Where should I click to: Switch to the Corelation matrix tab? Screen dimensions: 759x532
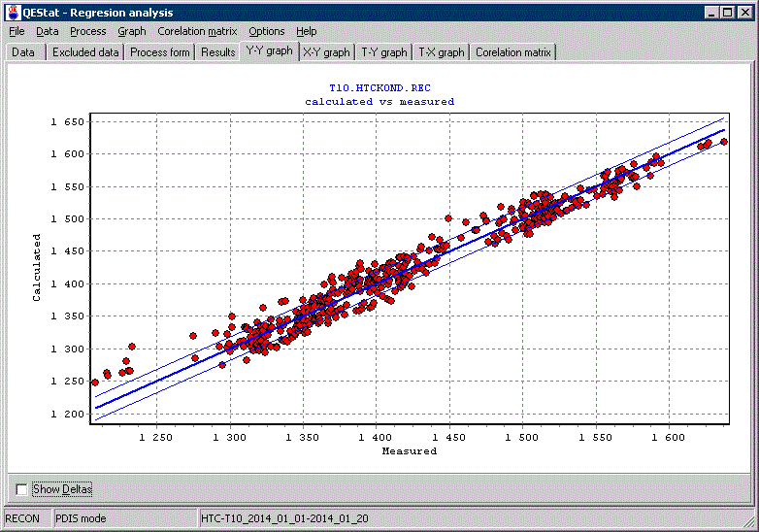pyautogui.click(x=513, y=52)
